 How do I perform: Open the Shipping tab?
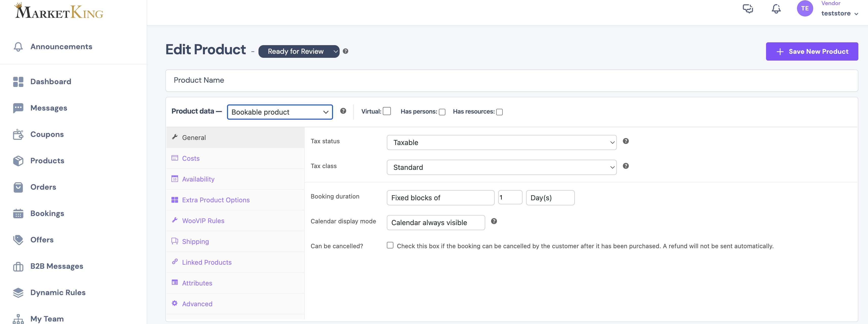pyautogui.click(x=235, y=242)
